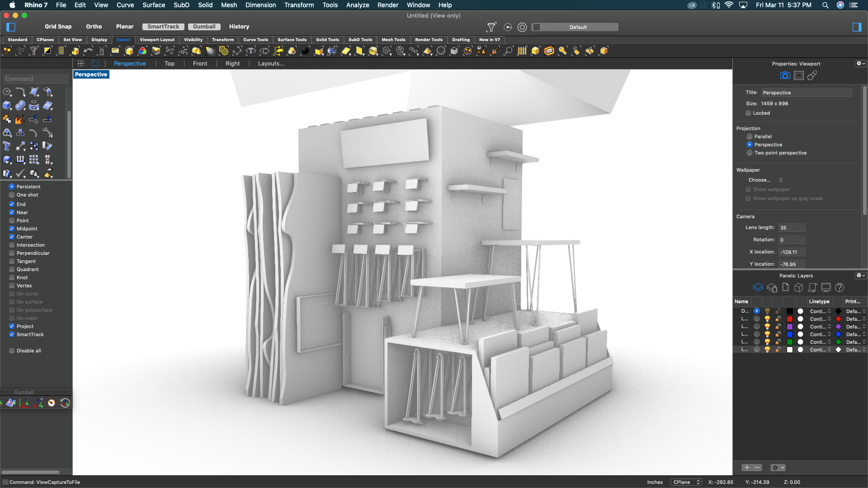This screenshot has height=488, width=868.
Task: Toggle the four-viewport layout icon
Action: [x=81, y=64]
